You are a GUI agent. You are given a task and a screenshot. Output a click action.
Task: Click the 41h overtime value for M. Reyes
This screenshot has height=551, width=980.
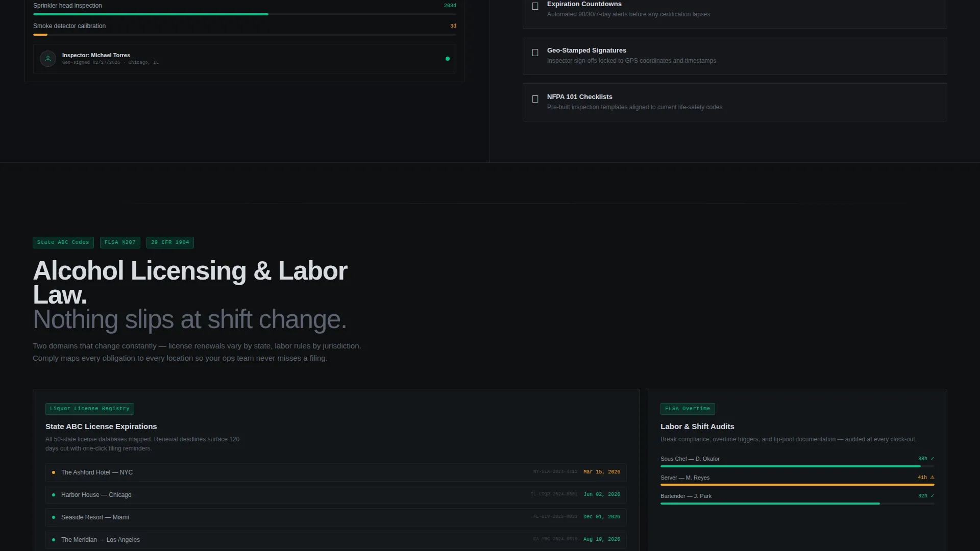pos(922,478)
